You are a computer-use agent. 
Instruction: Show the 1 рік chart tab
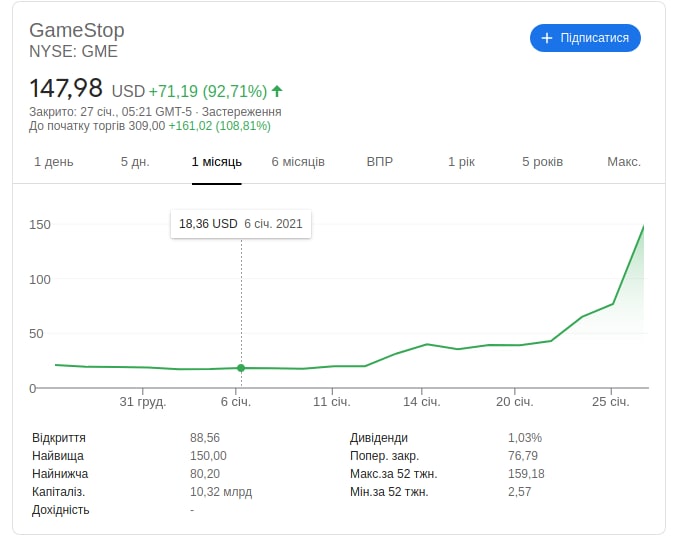[x=461, y=162]
